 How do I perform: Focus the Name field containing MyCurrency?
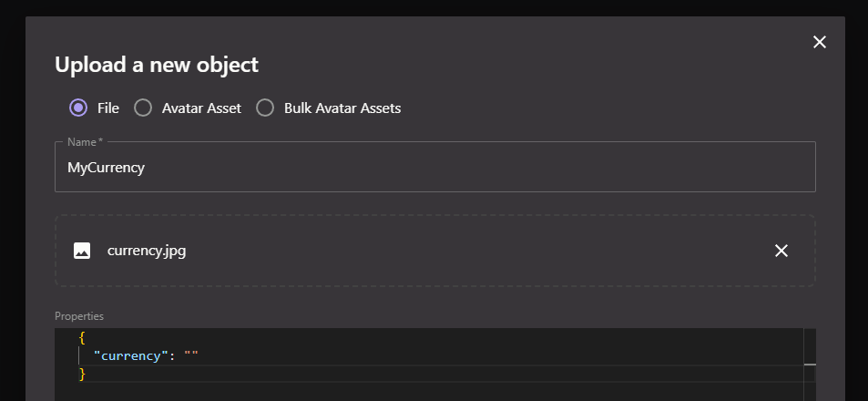click(434, 168)
